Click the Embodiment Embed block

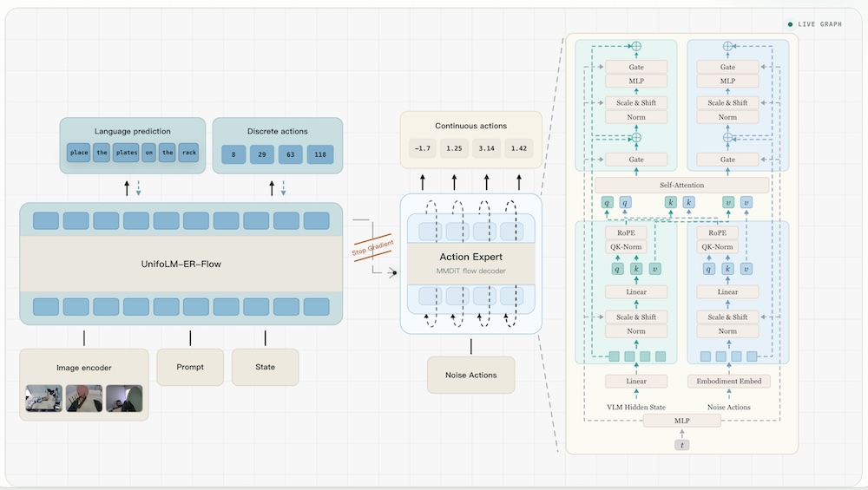pyautogui.click(x=729, y=381)
